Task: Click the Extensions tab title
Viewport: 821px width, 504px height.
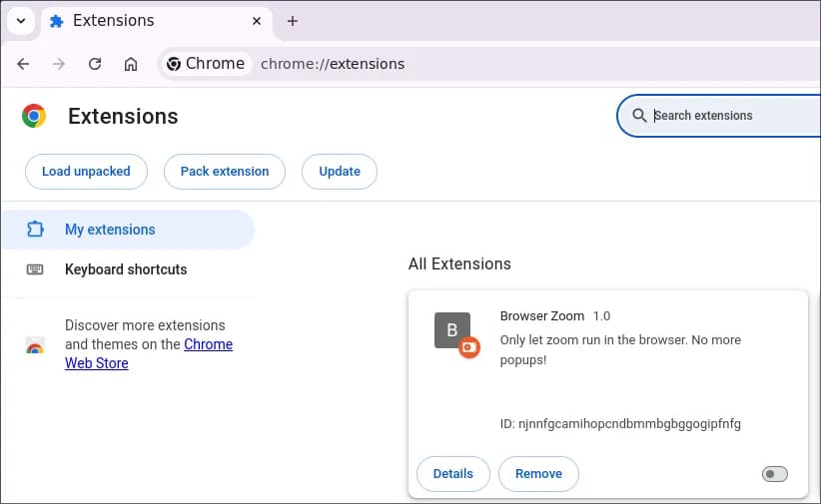Action: point(114,20)
